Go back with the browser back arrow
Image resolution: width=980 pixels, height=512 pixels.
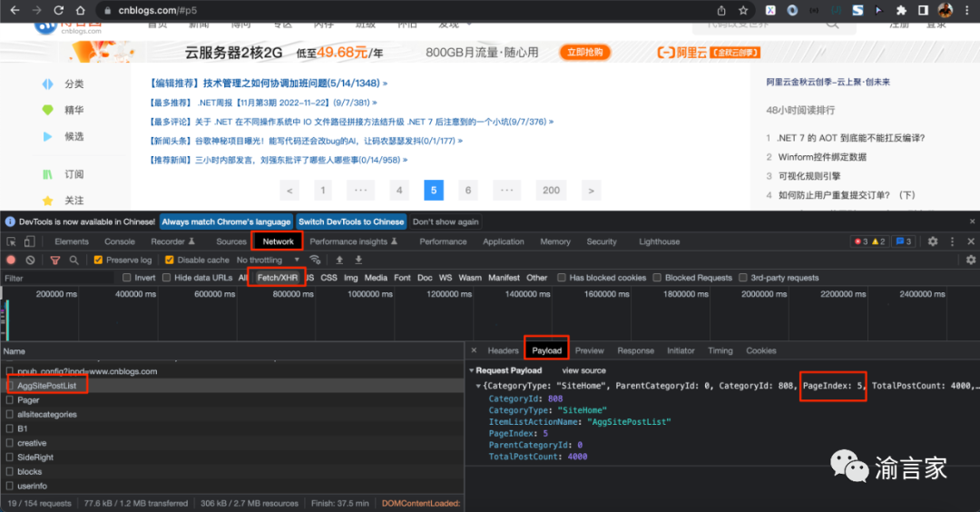[x=15, y=11]
